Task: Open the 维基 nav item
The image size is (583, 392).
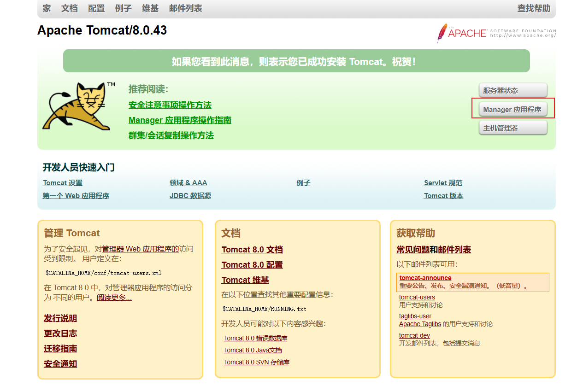Action: pos(150,8)
